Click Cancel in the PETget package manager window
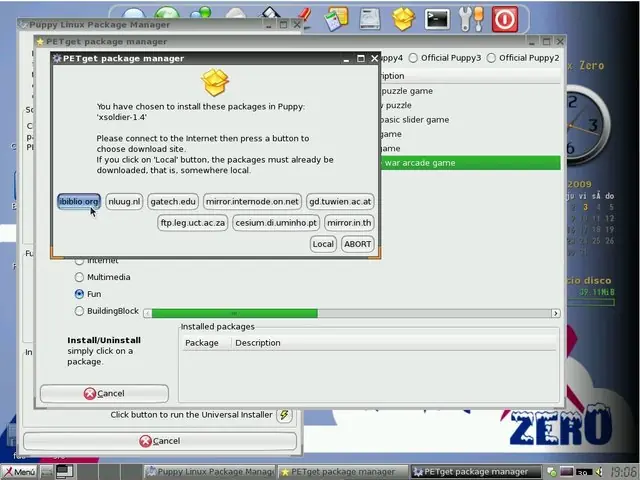640x480 pixels. click(104, 393)
